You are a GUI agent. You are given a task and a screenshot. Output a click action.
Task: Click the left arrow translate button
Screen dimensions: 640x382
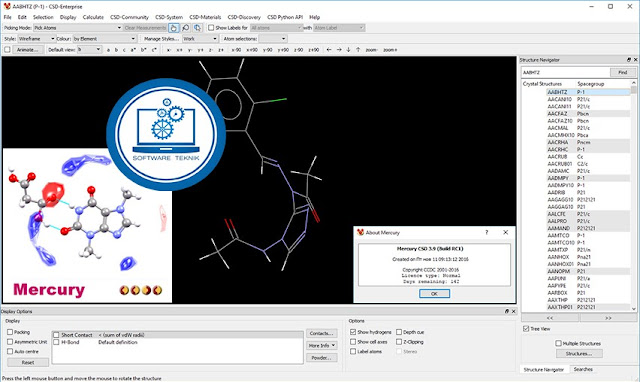click(x=329, y=50)
